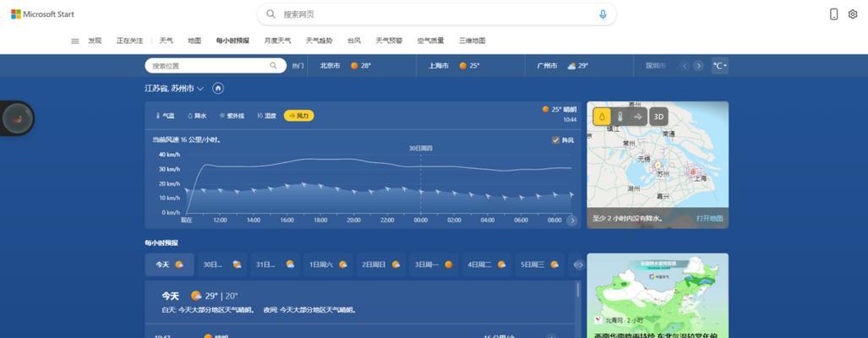The height and width of the screenshot is (338, 868).
Task: Set 苏州市 as home location icon
Action: (x=218, y=89)
